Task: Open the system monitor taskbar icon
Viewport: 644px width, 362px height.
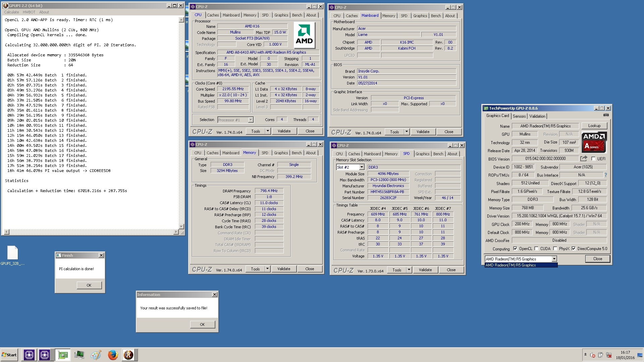Action: (x=79, y=355)
